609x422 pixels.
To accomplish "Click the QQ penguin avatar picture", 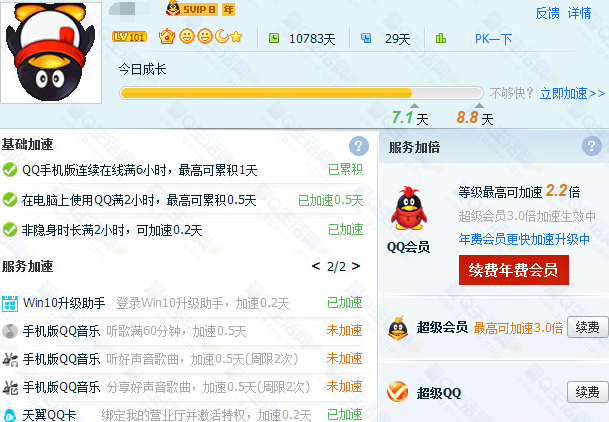I will (x=51, y=52).
